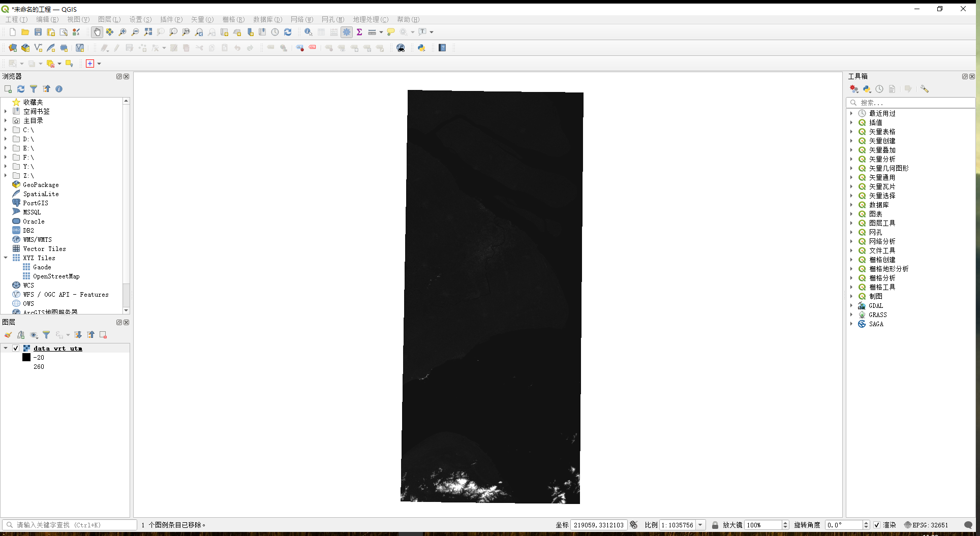Select the OpenStreetMap tile entry
980x536 pixels.
coord(56,276)
